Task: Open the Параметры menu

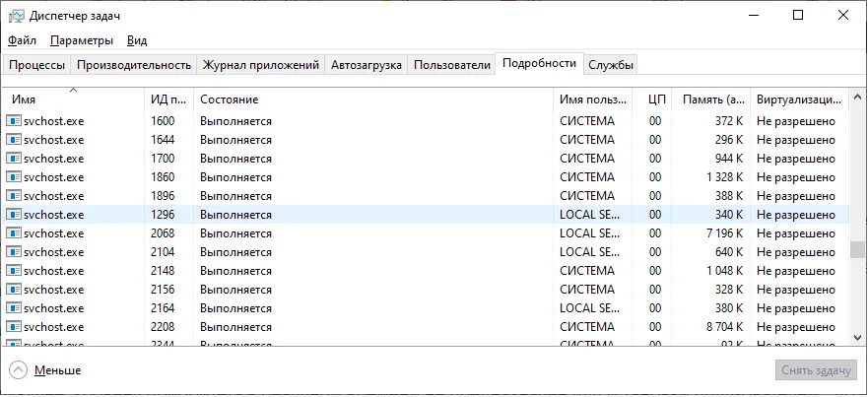Action: [82, 40]
